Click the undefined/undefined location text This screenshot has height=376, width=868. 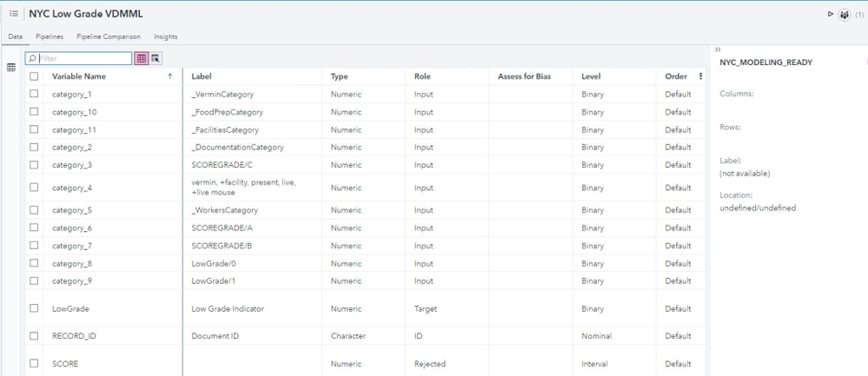pyautogui.click(x=758, y=208)
